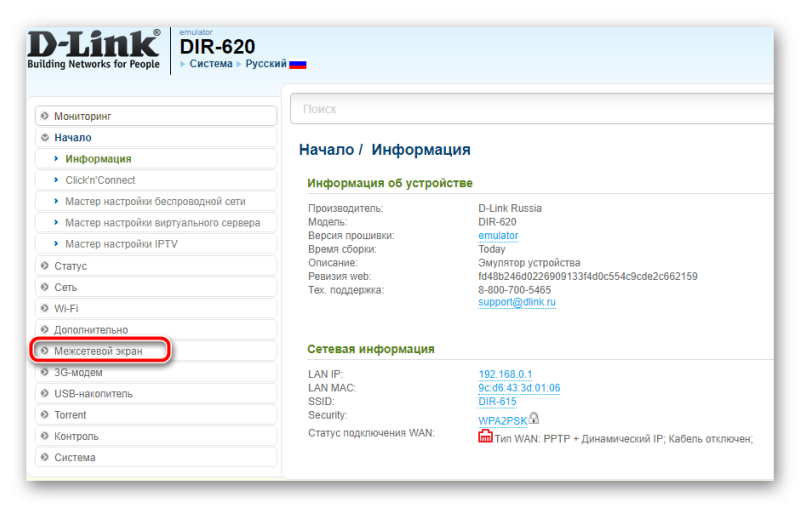Expand the Межсетевой экран menu section
The width and height of the screenshot is (800, 508).
coord(156,351)
